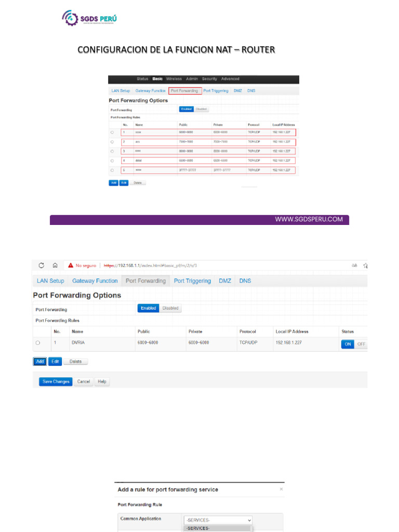
Task: Click the SGDS PERÚ logo
Action: click(x=89, y=18)
